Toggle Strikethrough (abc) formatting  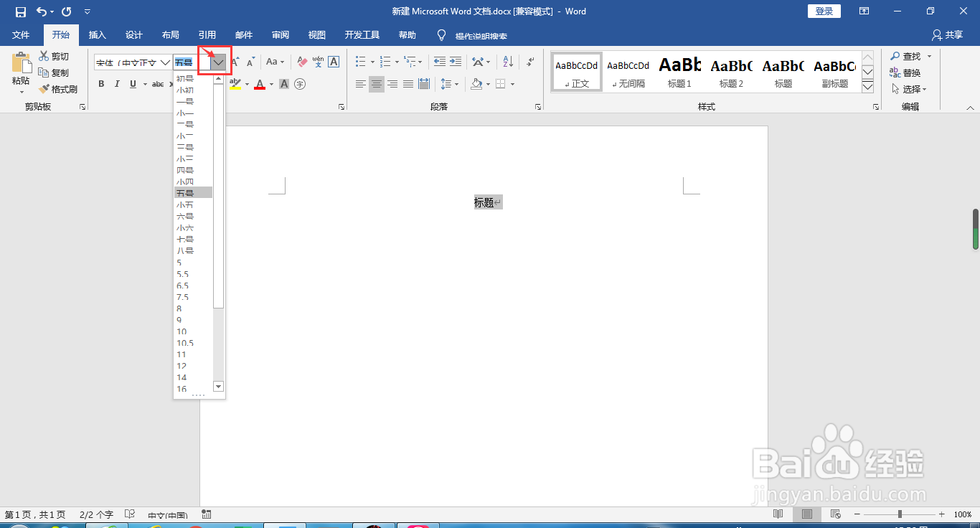[158, 84]
